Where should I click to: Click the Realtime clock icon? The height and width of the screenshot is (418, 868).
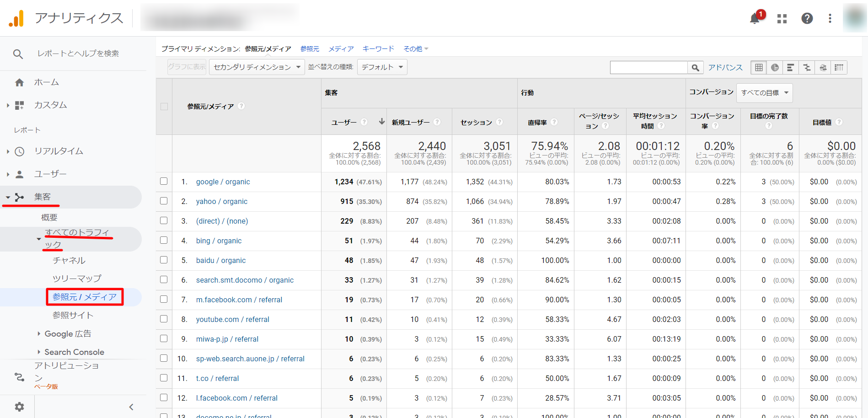pyautogui.click(x=19, y=151)
